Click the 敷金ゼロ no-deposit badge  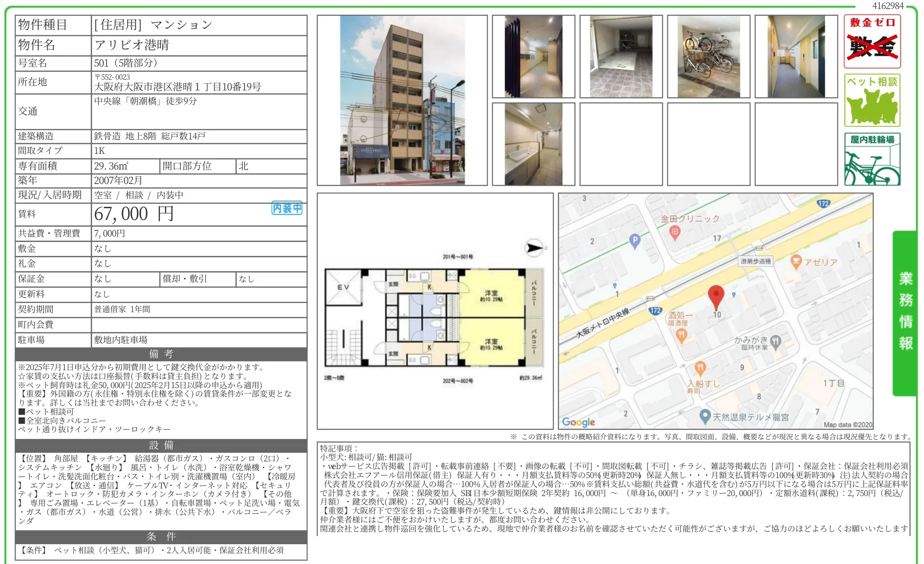(872, 41)
